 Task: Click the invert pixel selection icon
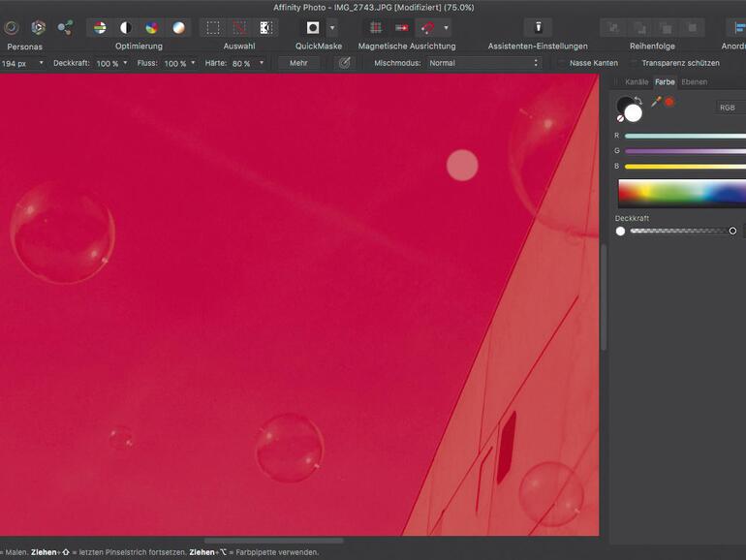(265, 27)
